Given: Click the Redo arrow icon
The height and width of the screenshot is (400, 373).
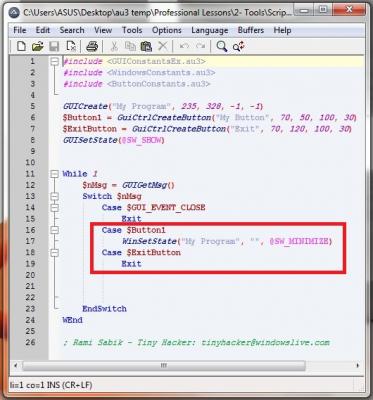Looking at the screenshot, I should point(200,46).
